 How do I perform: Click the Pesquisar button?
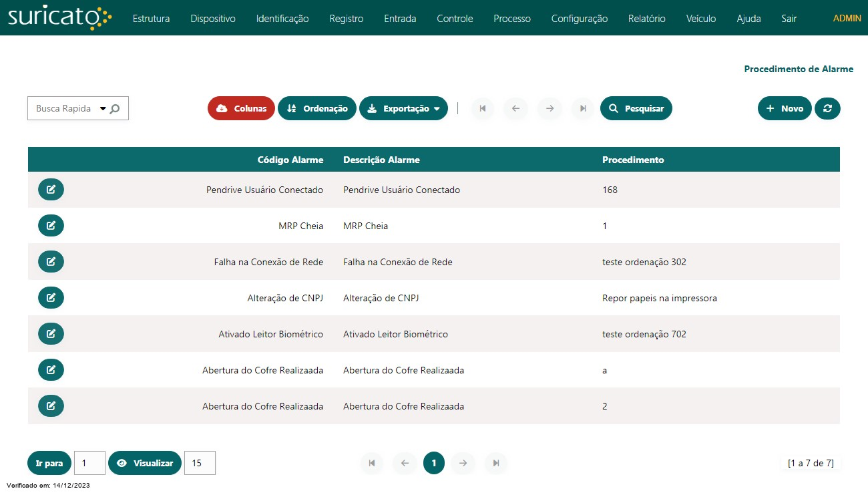[636, 108]
